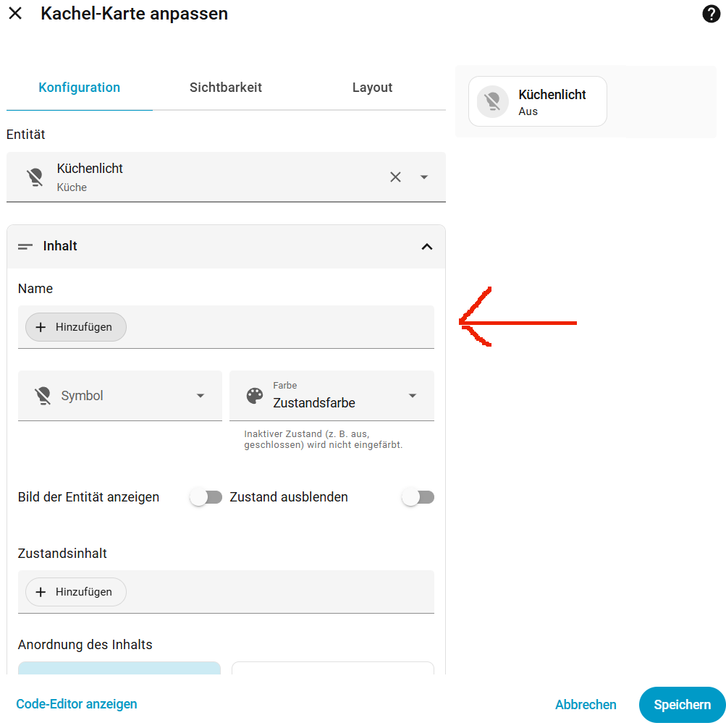Enable the Zustand ausblenden switch
This screenshot has width=726, height=728.
pyautogui.click(x=418, y=497)
